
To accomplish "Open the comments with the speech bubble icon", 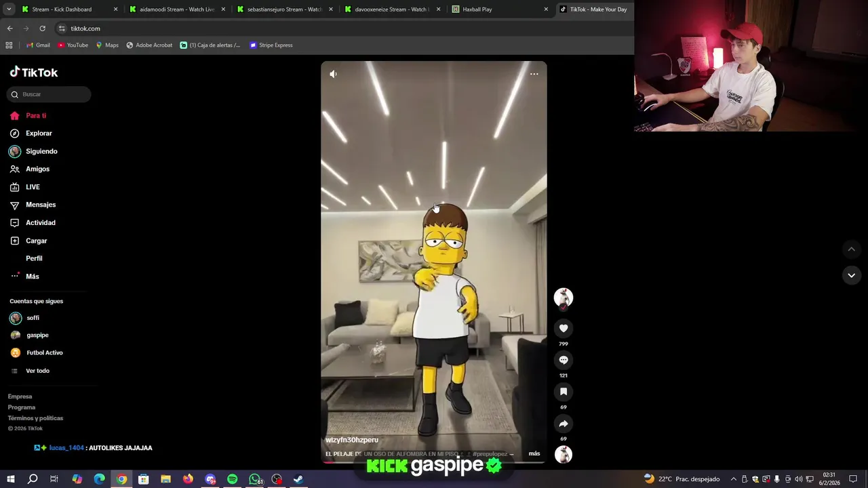I will (x=564, y=360).
